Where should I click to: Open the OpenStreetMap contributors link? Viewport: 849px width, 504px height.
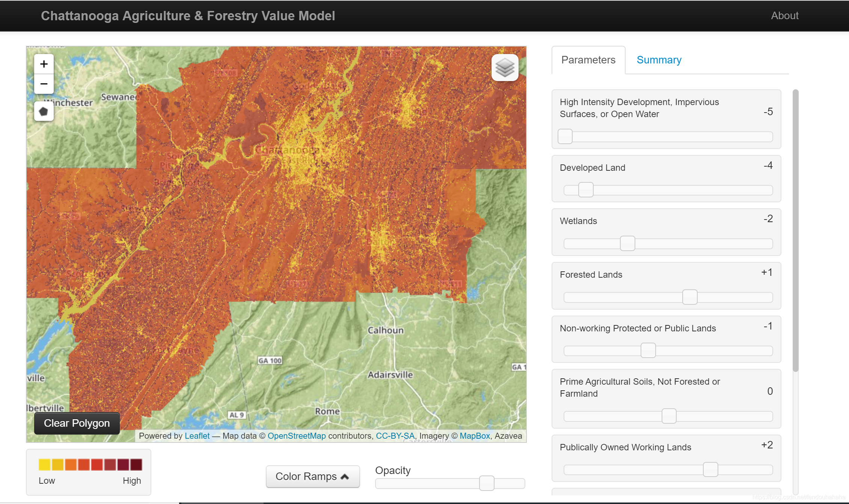tap(296, 436)
